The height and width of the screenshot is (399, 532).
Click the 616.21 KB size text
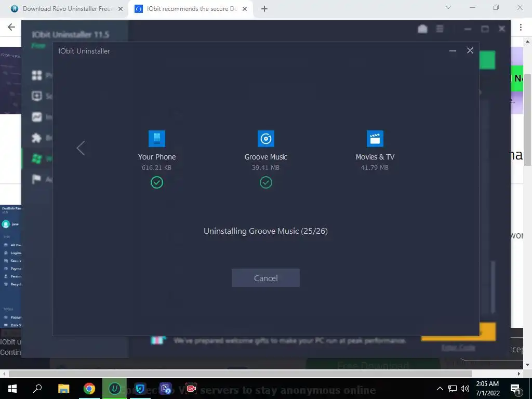tap(157, 168)
